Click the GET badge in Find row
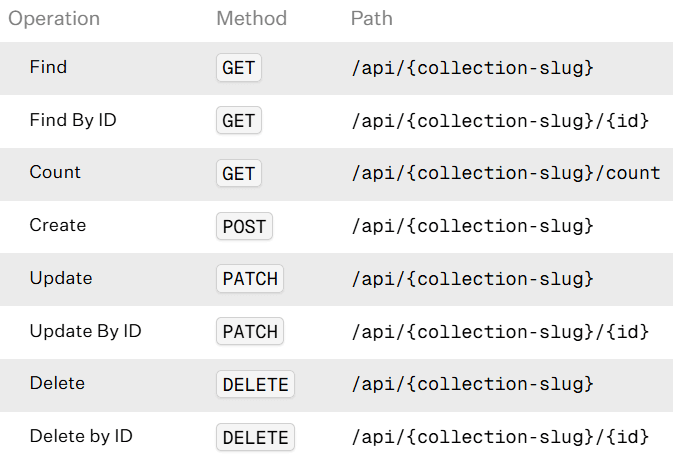673x457 pixels. point(239,68)
